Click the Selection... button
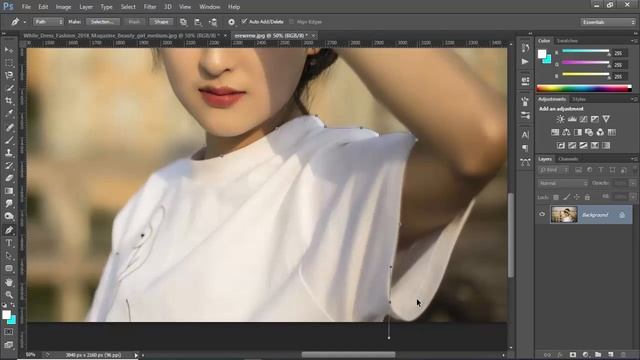 [102, 22]
